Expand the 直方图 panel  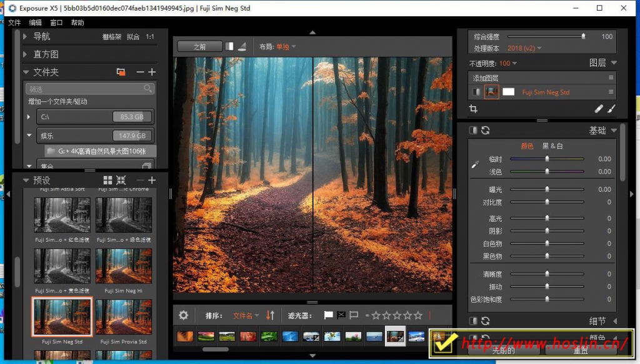pyautogui.click(x=25, y=54)
